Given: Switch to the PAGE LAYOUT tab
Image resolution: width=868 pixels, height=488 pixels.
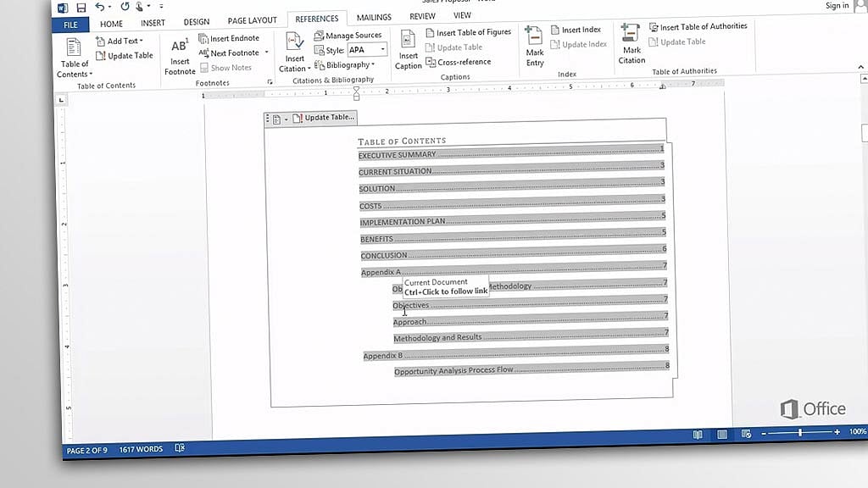Looking at the screenshot, I should [252, 20].
